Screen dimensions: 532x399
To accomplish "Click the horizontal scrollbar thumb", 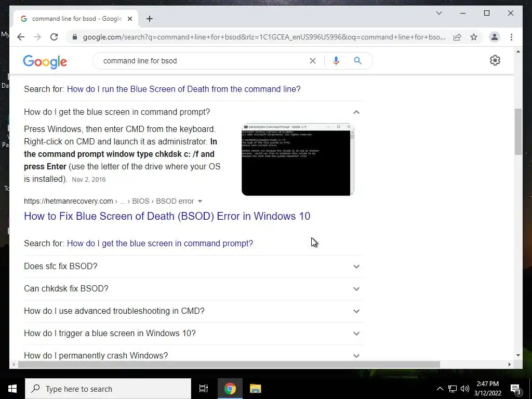I will click(229, 364).
